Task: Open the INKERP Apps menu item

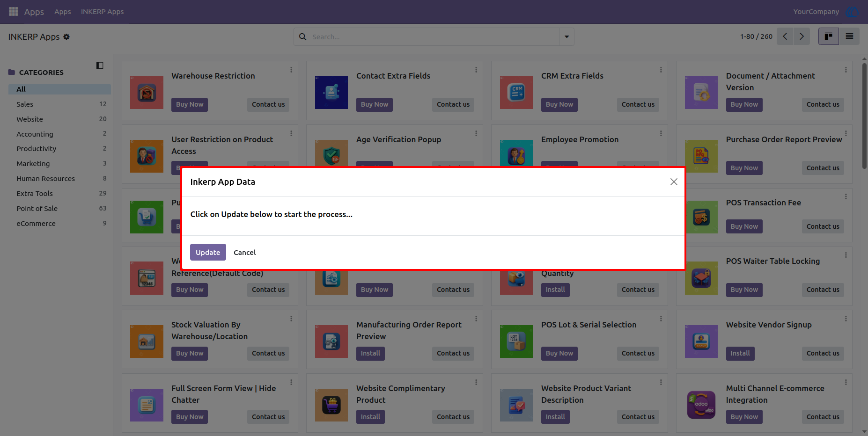Action: (x=102, y=12)
